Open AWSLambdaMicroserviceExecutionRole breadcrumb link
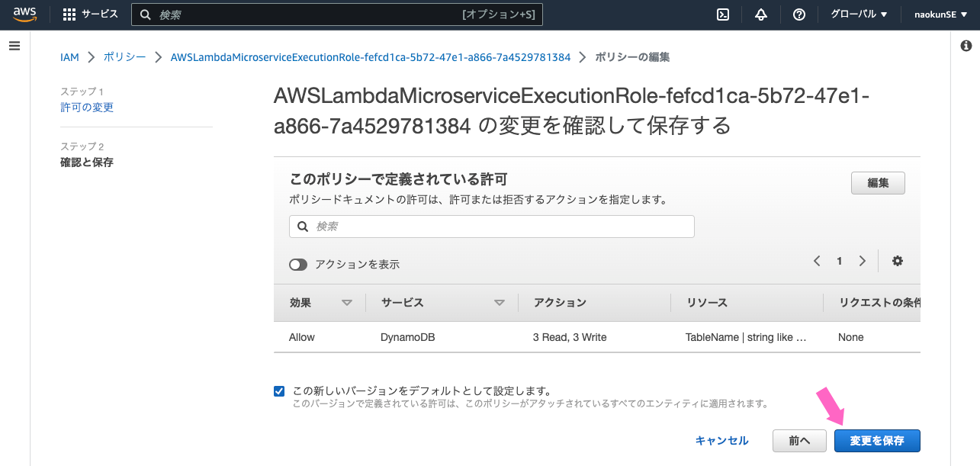 (371, 57)
